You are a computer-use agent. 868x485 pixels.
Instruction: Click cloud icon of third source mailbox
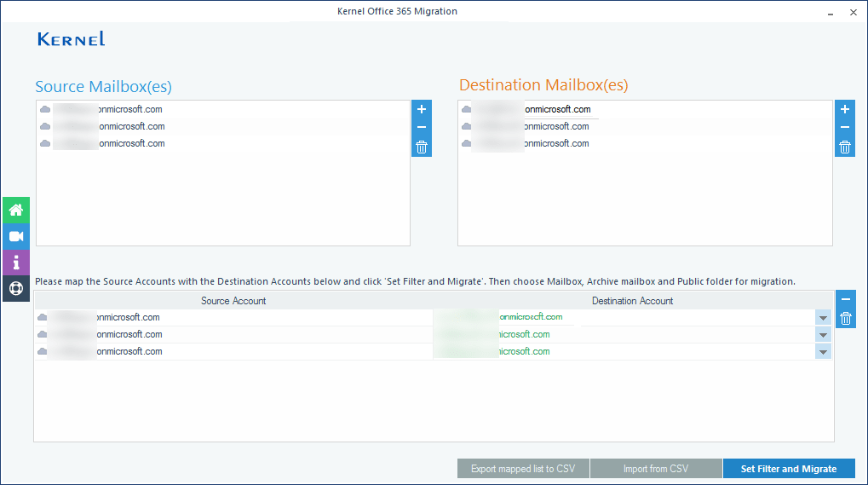pos(45,144)
